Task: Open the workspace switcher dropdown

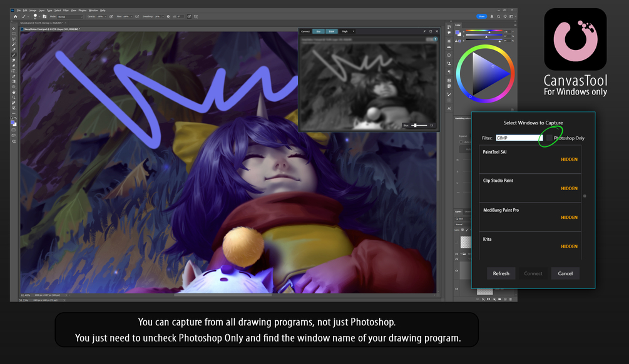Action: (x=513, y=16)
